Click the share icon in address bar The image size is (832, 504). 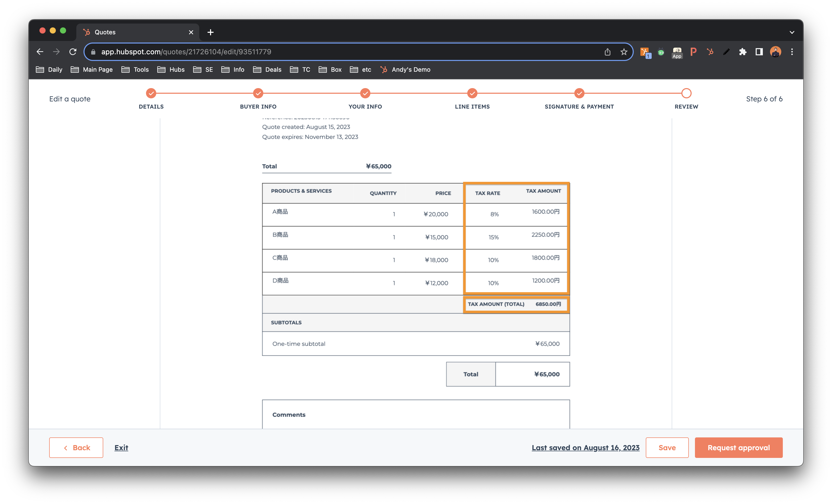[x=607, y=52]
